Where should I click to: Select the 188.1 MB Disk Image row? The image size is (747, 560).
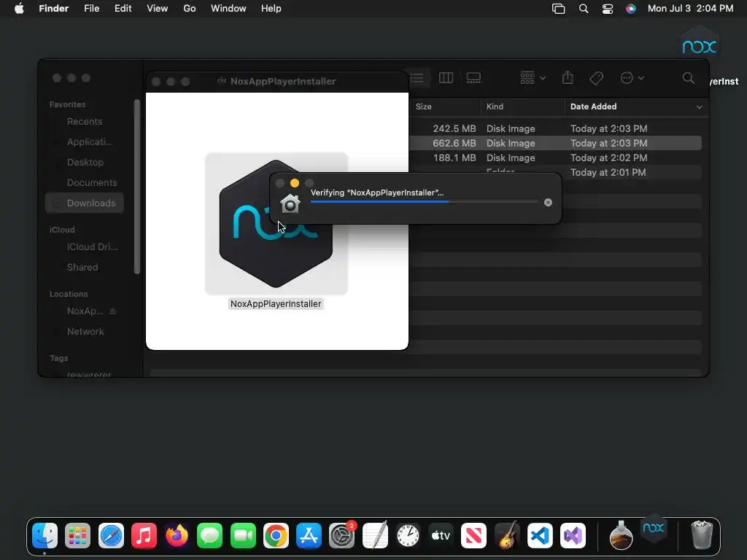coord(555,158)
